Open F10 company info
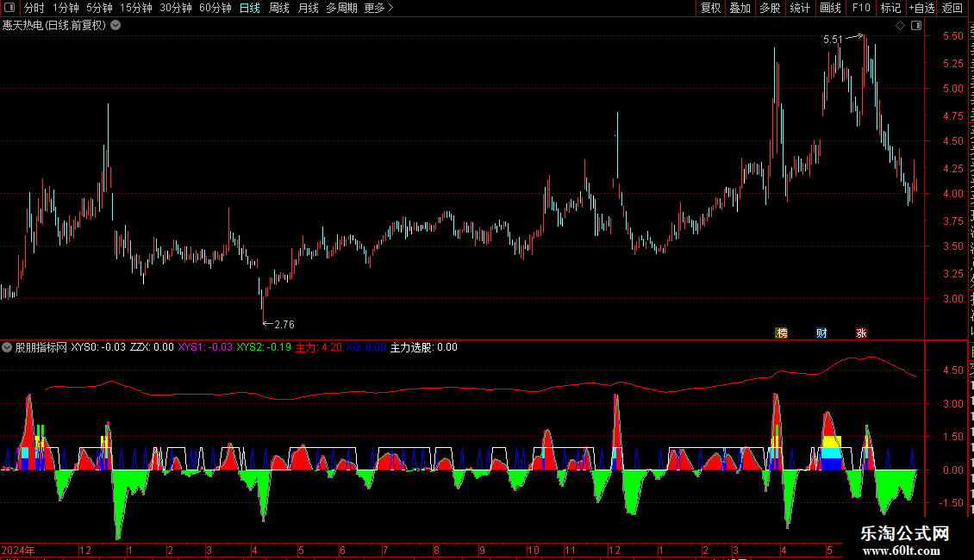This screenshot has width=974, height=560. [x=861, y=8]
